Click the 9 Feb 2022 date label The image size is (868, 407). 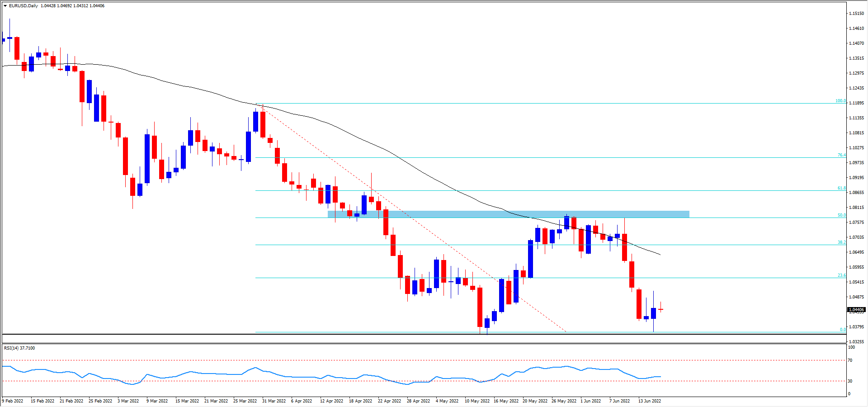[x=13, y=401]
